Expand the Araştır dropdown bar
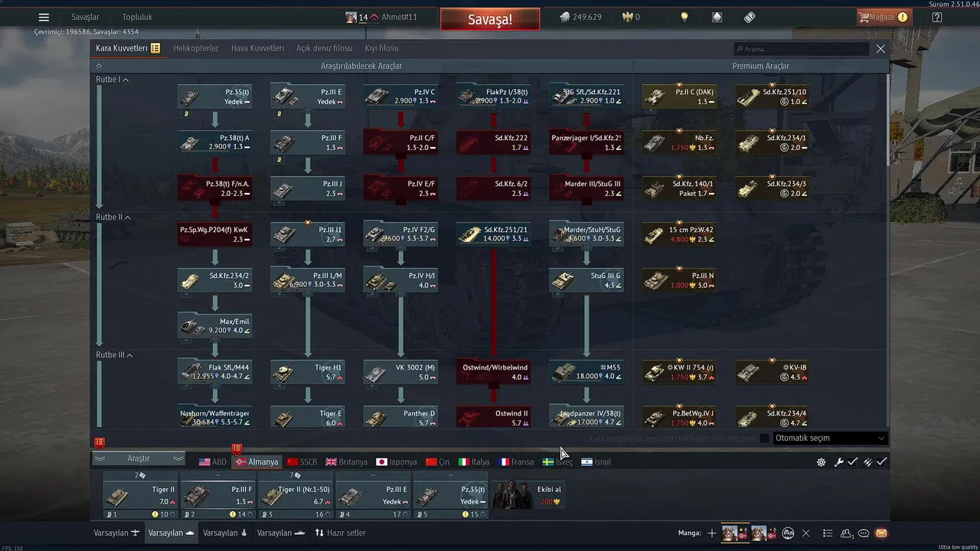 (x=139, y=458)
